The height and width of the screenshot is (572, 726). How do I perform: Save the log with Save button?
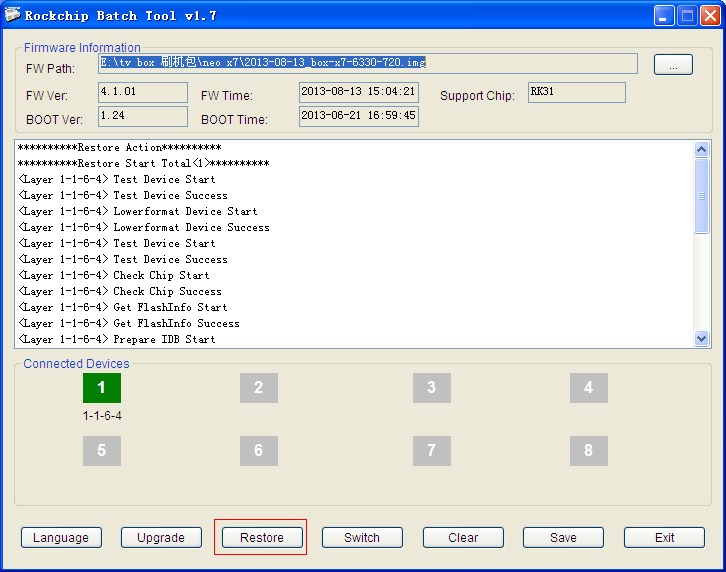(x=563, y=537)
